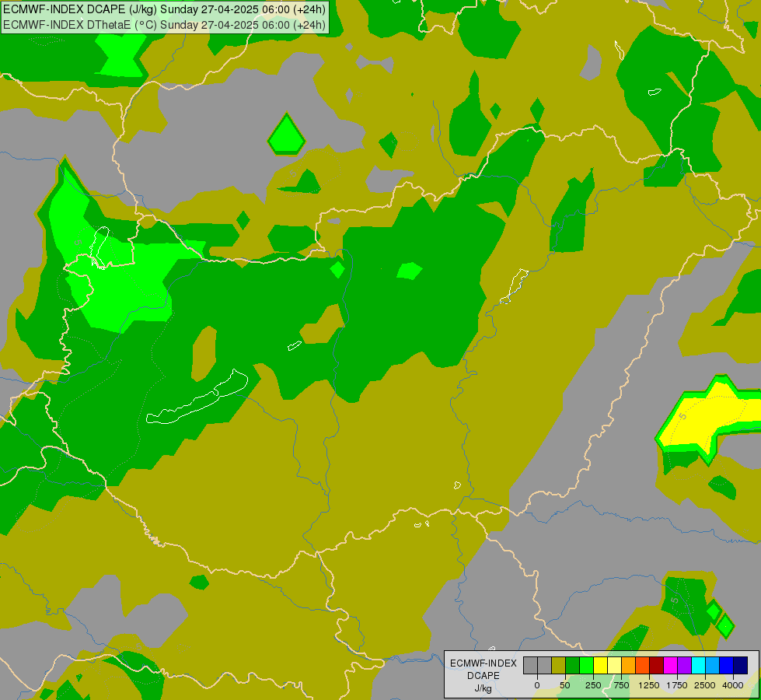Click the legend value label 2500

click(x=705, y=685)
